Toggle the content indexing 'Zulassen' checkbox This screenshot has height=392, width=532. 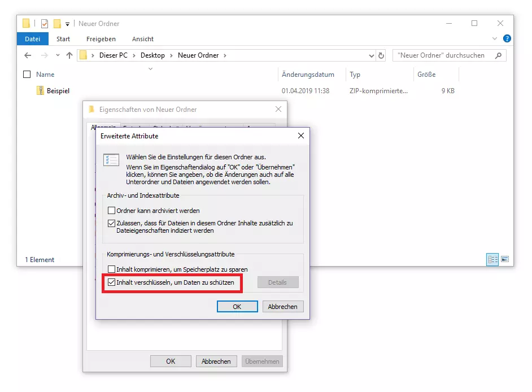coord(111,223)
